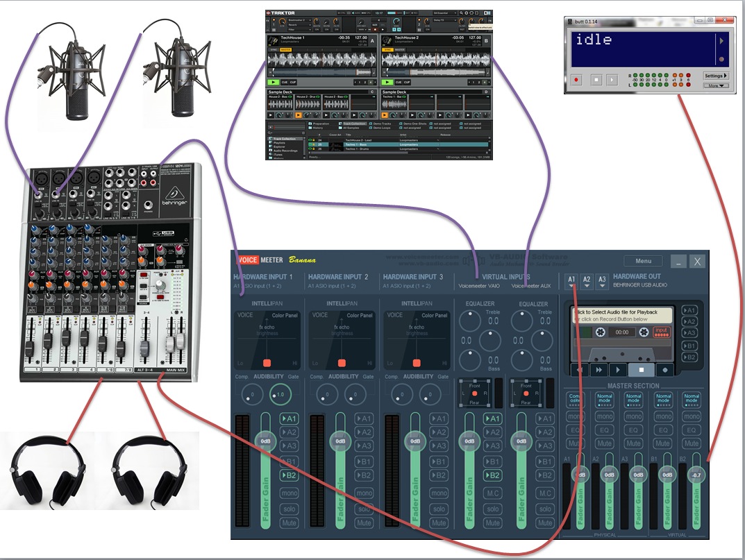Click the cassette fast-forward button in Voicemeeter
Viewport: 745px width, 560px height.
pyautogui.click(x=598, y=370)
